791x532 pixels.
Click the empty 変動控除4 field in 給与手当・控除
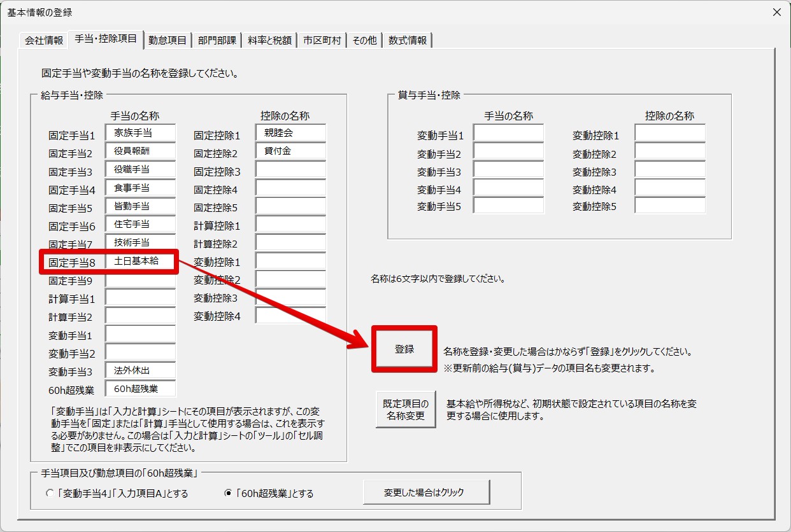291,315
